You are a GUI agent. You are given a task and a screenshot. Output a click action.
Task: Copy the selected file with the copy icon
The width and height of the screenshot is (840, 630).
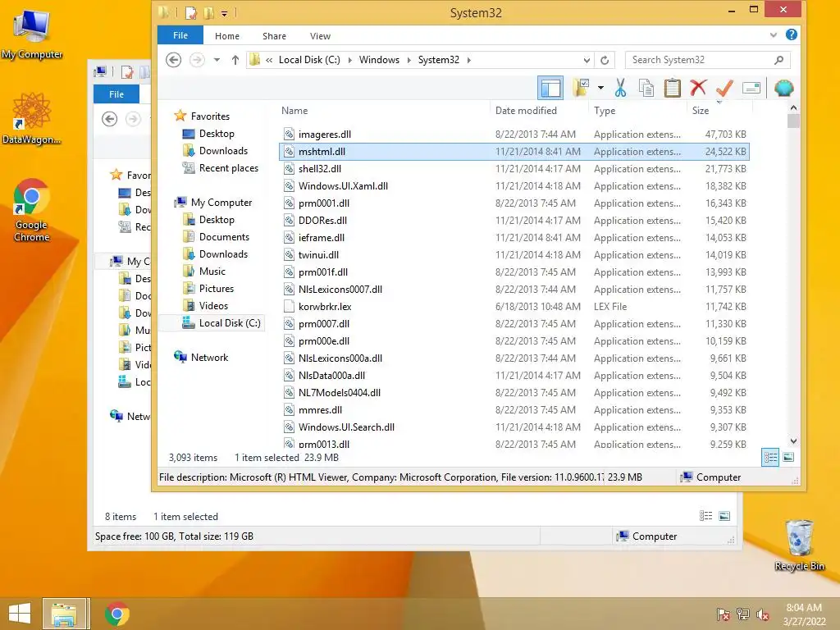pyautogui.click(x=646, y=88)
